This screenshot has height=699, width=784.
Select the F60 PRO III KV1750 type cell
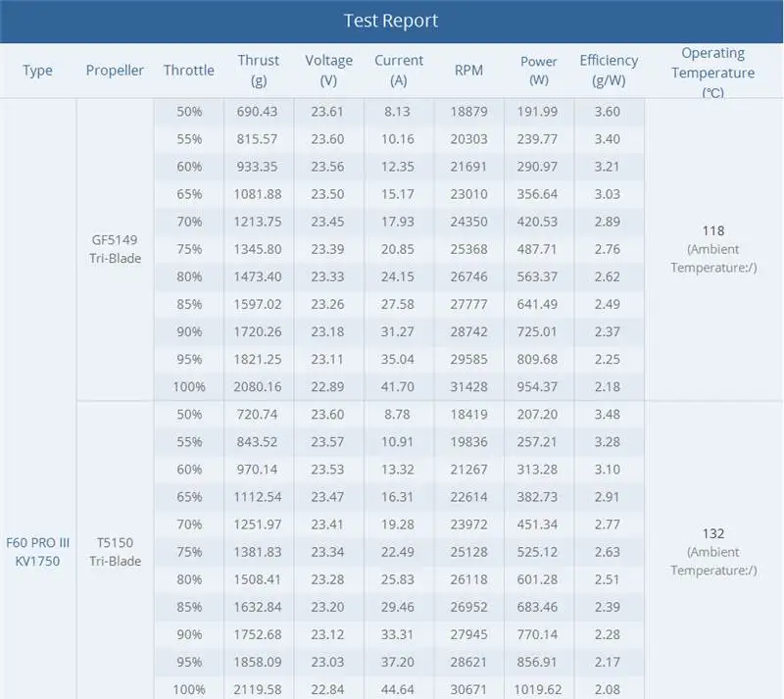[x=37, y=552]
